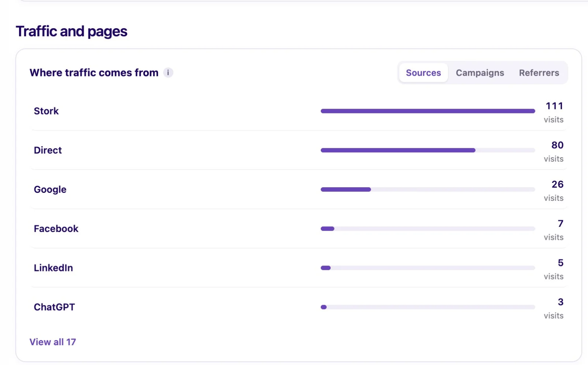Open the Referrers tab
Viewport: 588px width, 365px height.
[x=539, y=73]
